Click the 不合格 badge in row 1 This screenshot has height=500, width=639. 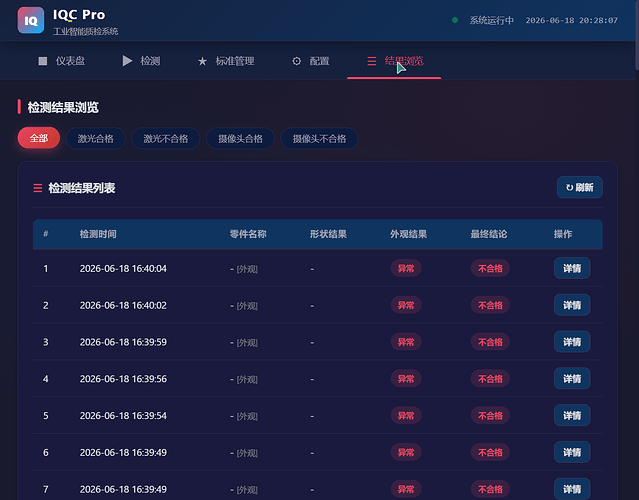pyautogui.click(x=490, y=268)
